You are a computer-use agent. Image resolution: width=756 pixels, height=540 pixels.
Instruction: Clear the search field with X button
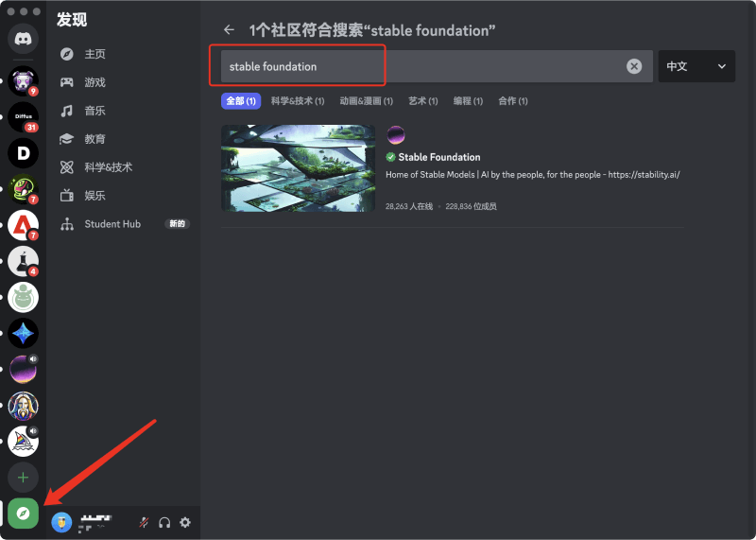634,66
